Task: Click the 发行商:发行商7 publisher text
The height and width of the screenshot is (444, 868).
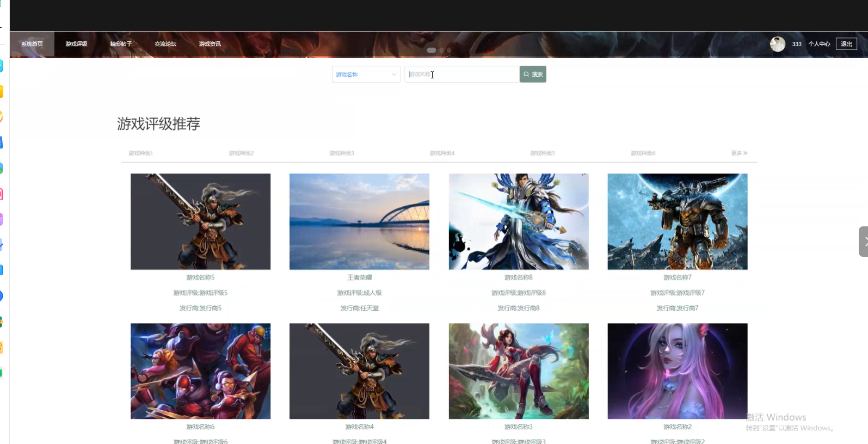Action: coord(678,309)
